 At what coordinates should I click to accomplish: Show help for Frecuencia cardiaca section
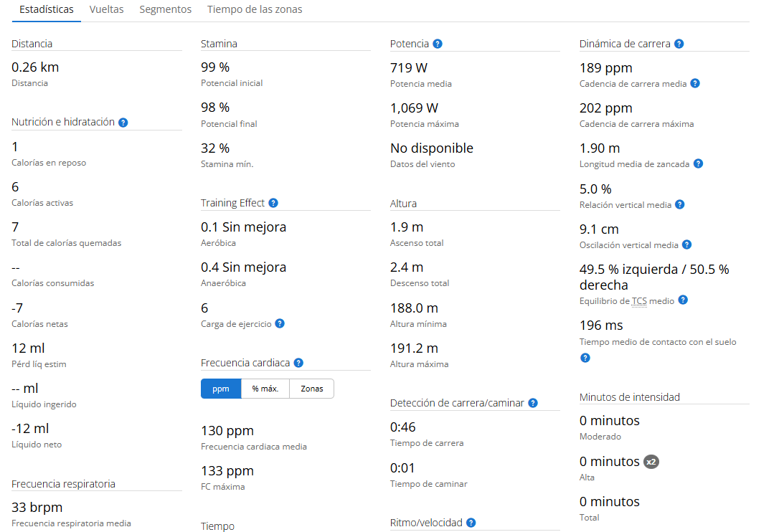pyautogui.click(x=298, y=364)
